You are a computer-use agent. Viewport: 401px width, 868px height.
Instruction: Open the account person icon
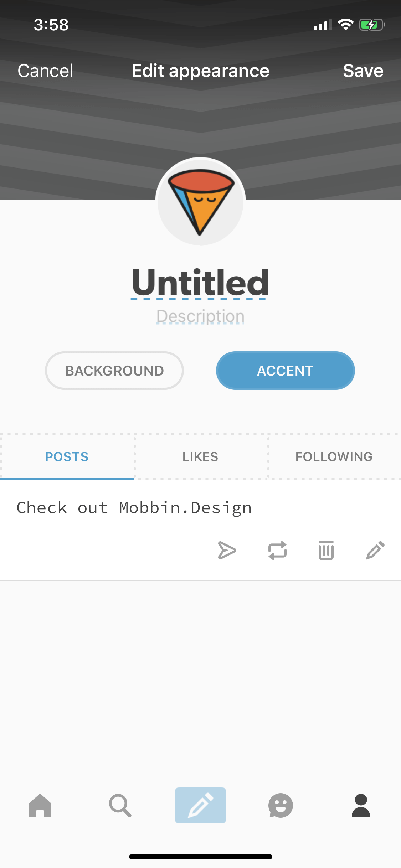pyautogui.click(x=361, y=805)
